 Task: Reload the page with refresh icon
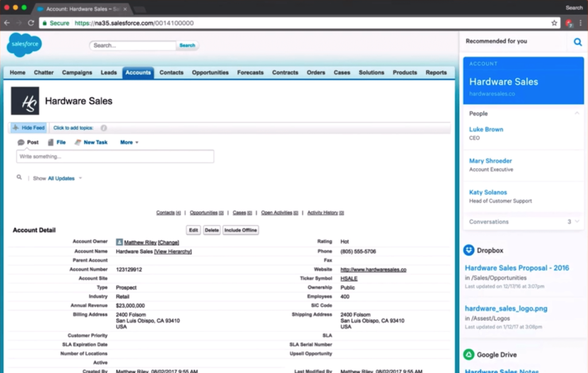31,23
